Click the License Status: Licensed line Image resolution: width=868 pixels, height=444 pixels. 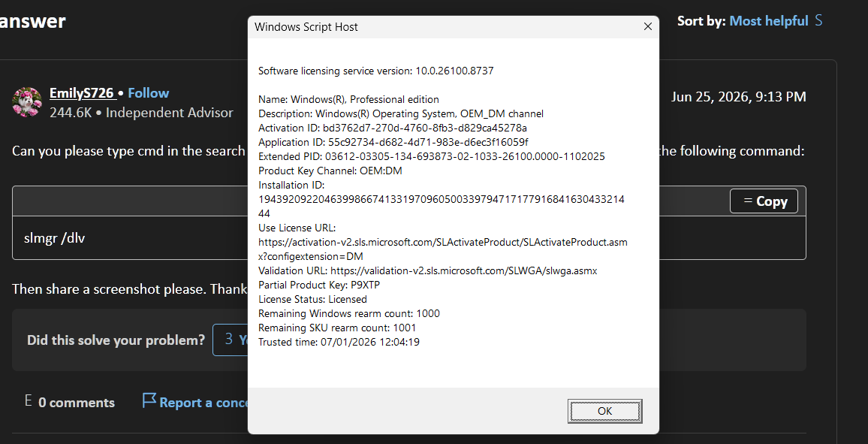[313, 299]
